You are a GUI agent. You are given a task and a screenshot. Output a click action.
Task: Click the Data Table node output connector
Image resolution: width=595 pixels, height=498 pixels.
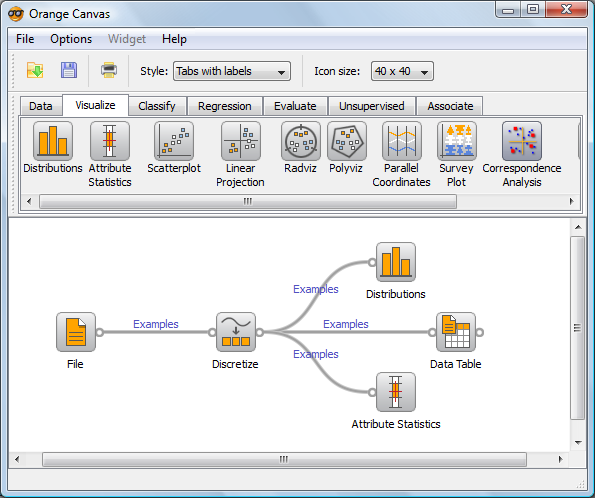point(480,333)
